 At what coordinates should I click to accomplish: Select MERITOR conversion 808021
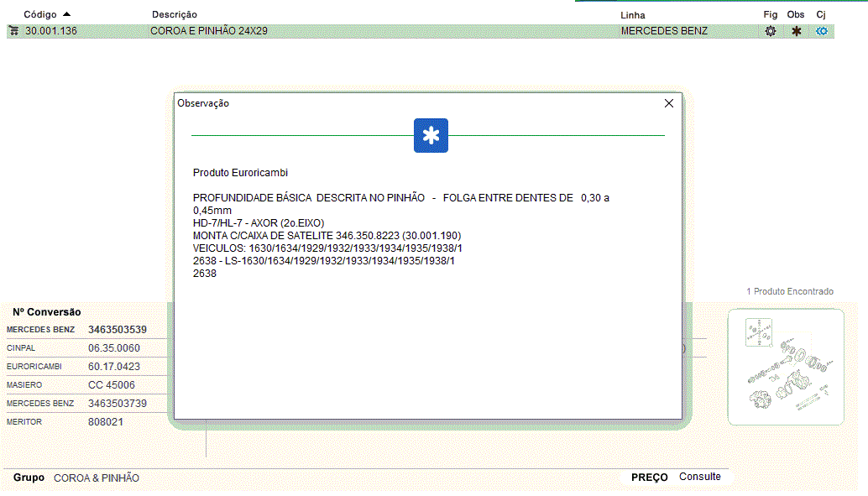click(x=106, y=422)
